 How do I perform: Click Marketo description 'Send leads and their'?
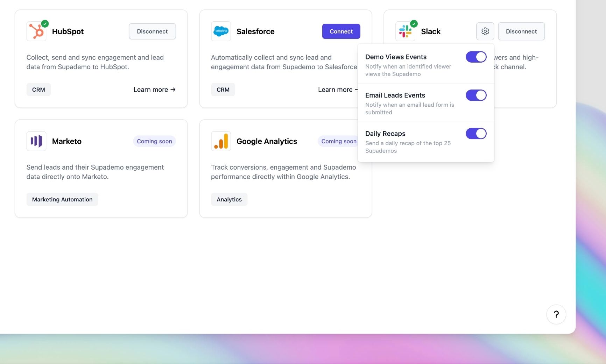(95, 172)
